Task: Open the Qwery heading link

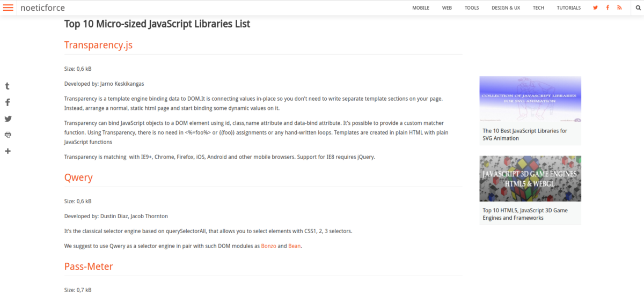Action: tap(78, 177)
